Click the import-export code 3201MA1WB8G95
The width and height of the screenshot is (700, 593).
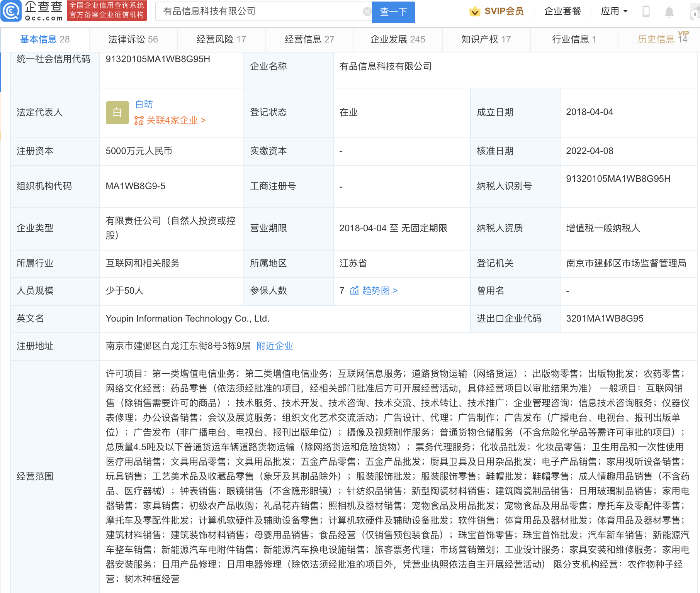(605, 319)
